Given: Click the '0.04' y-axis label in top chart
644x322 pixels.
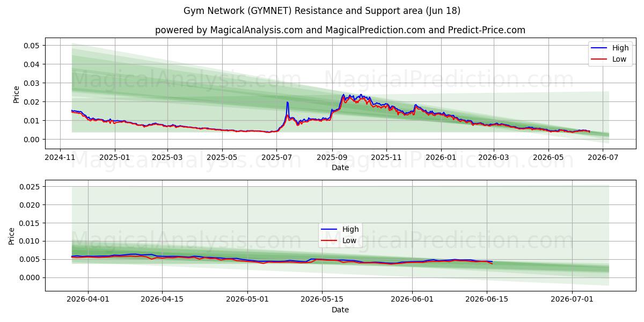Looking at the screenshot, I should coord(32,64).
